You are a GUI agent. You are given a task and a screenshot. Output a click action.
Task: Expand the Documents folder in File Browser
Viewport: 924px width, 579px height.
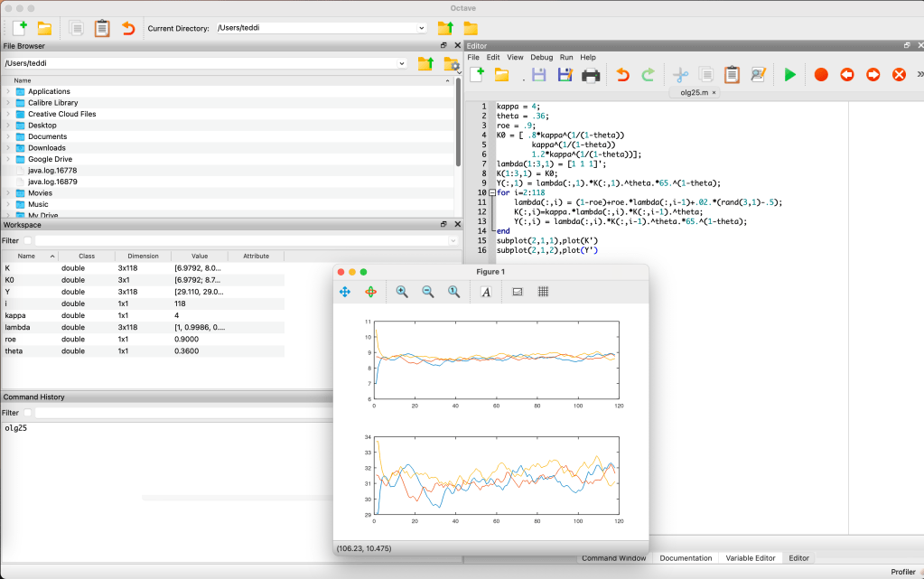tap(8, 136)
